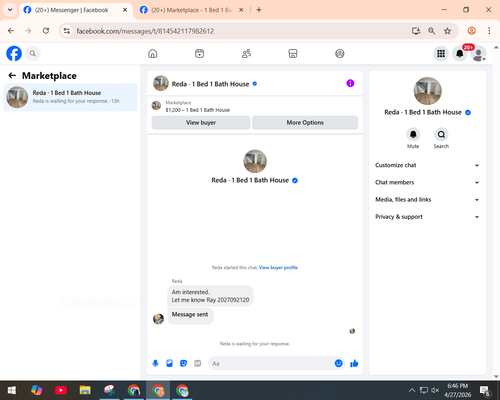Open the View buyer profile link
Screen dimensions: 500x400
[278, 267]
